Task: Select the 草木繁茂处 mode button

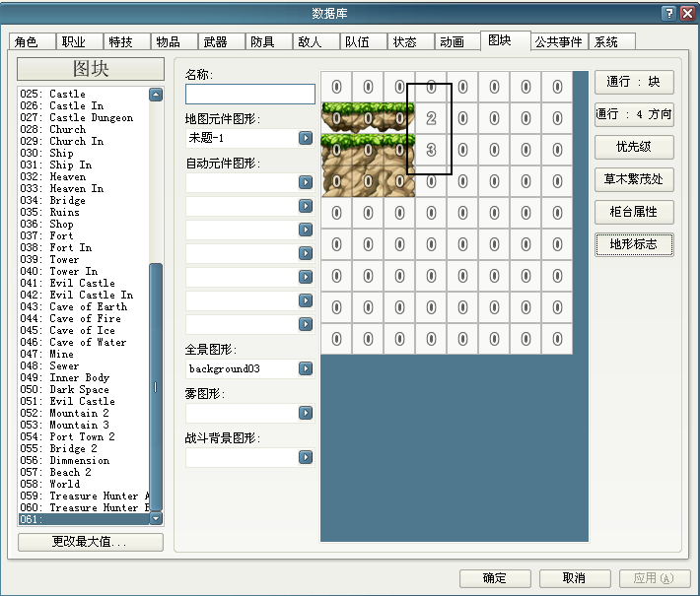Action: click(x=634, y=179)
